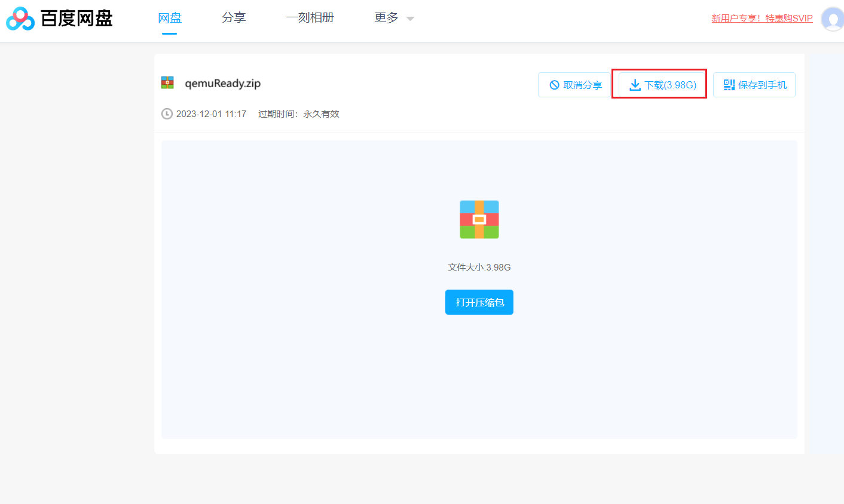
Task: Click the large archive preview icon
Action: pyautogui.click(x=479, y=220)
